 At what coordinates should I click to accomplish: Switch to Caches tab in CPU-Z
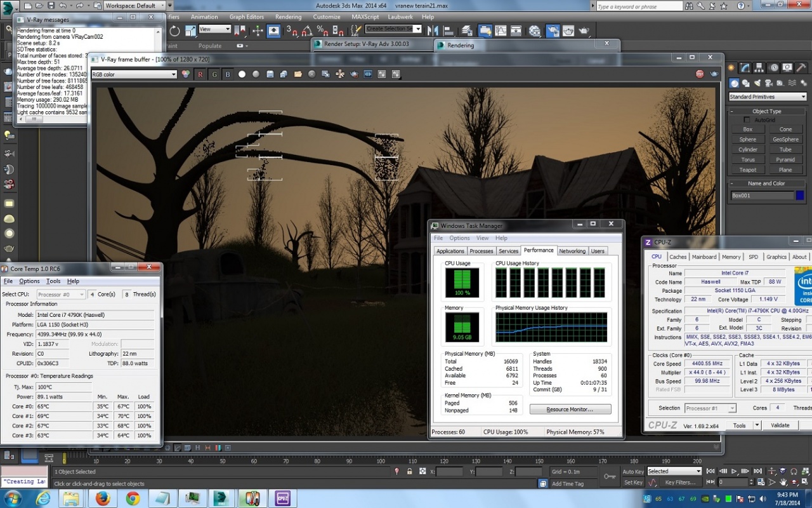pos(678,257)
